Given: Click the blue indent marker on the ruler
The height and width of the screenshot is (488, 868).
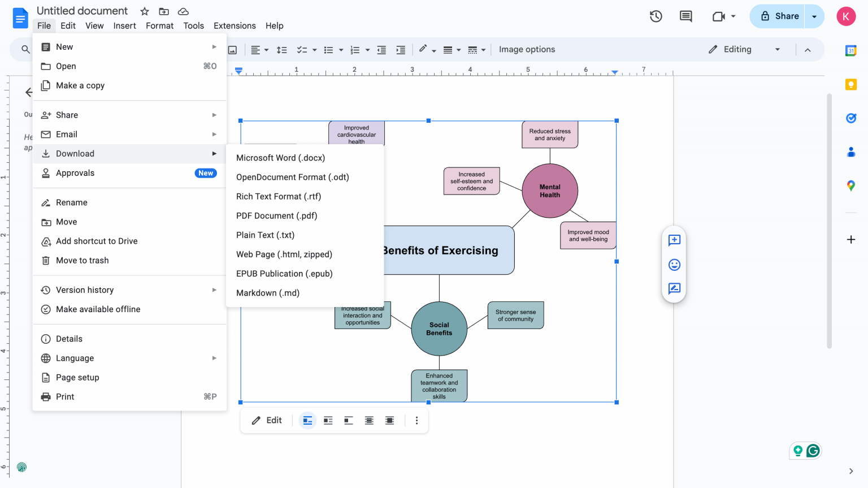Looking at the screenshot, I should 614,73.
